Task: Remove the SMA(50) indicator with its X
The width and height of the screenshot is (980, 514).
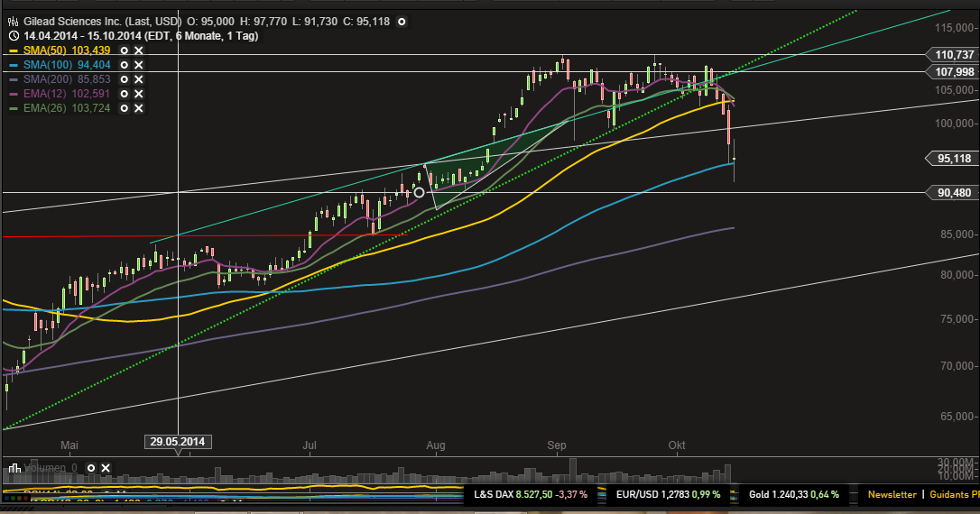Action: (139, 51)
